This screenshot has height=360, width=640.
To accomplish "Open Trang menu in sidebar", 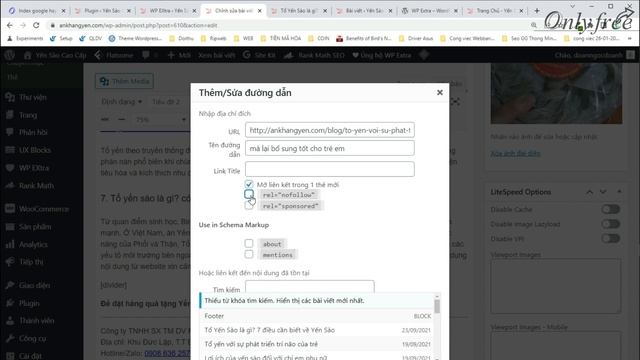I will [28, 115].
